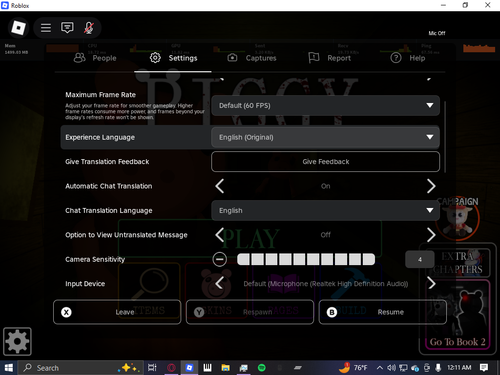Screen dimensions: 500x375
Task: Click left arrow for Automatic Chat Translation
Action: 220,186
